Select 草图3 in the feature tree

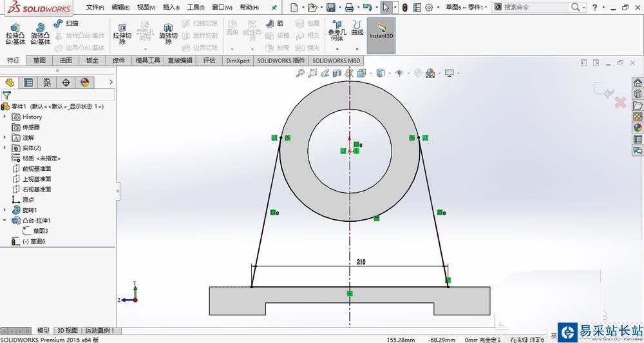(41, 231)
